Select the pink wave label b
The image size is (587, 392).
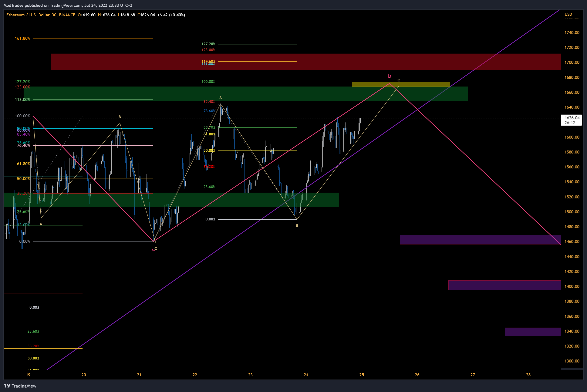(389, 76)
